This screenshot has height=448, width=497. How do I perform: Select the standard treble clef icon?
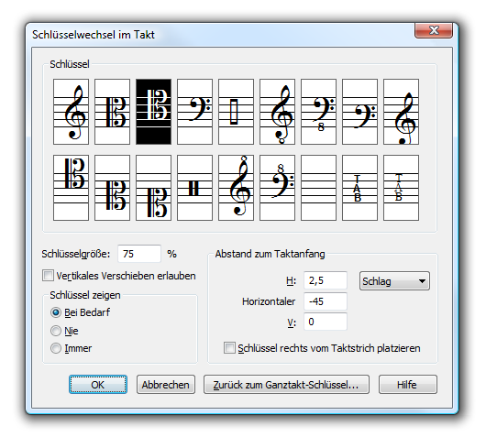click(71, 112)
